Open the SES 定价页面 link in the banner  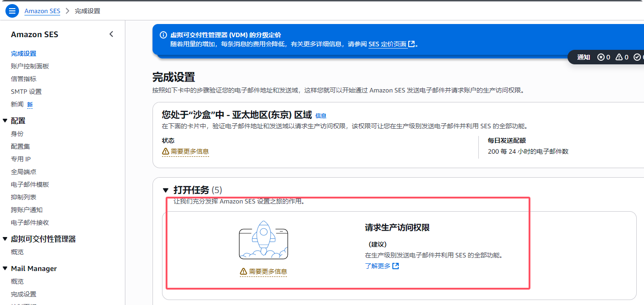pyautogui.click(x=391, y=44)
